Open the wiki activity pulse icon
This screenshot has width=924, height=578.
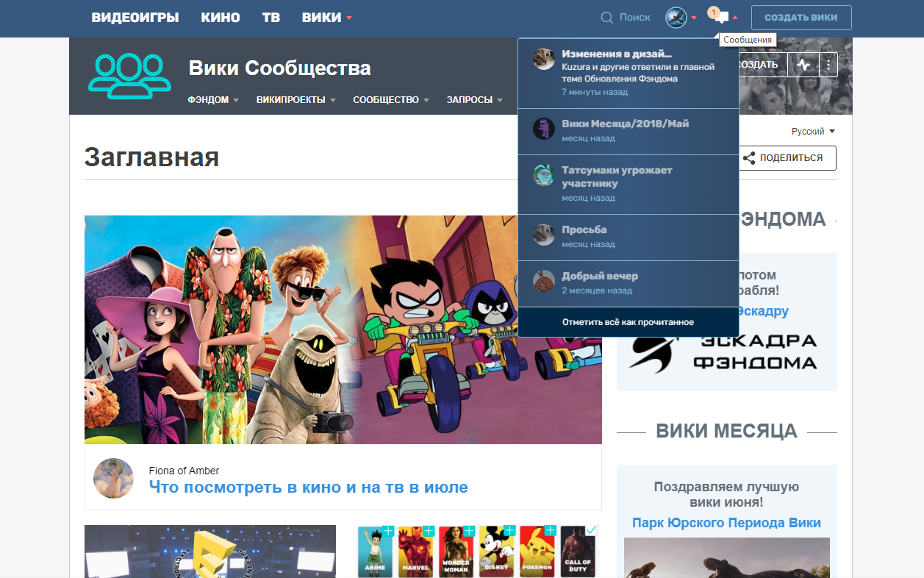[x=803, y=65]
